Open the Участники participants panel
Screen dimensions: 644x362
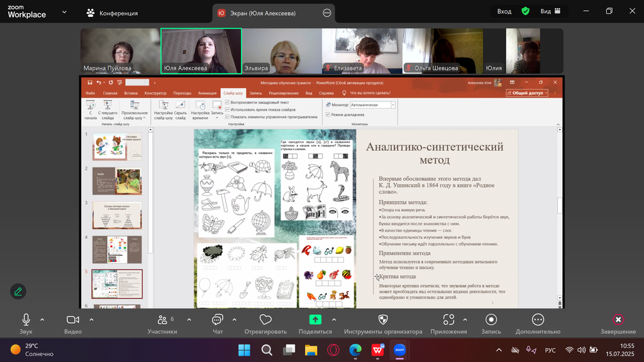point(162,320)
